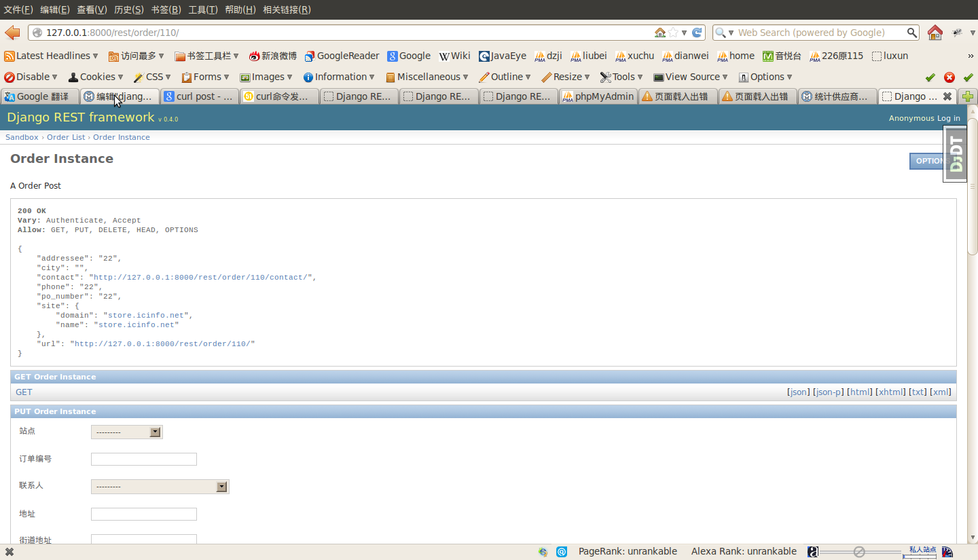
Task: Switch to the phpMyAdmin tab
Action: [598, 96]
